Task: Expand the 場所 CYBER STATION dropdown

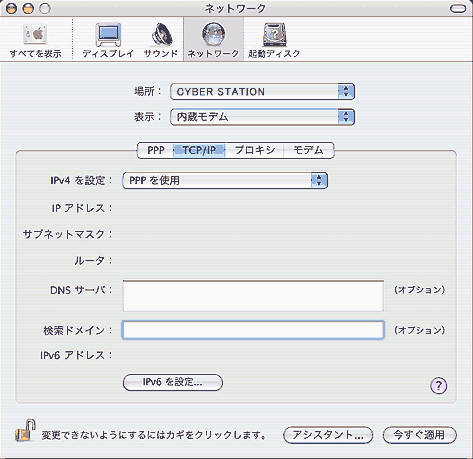Action: point(262,92)
